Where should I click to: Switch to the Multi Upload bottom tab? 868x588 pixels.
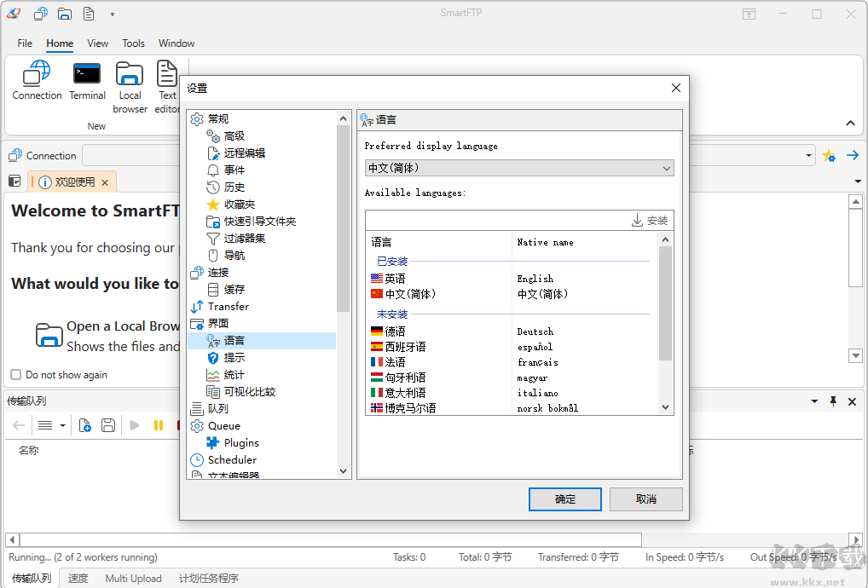coord(133,578)
